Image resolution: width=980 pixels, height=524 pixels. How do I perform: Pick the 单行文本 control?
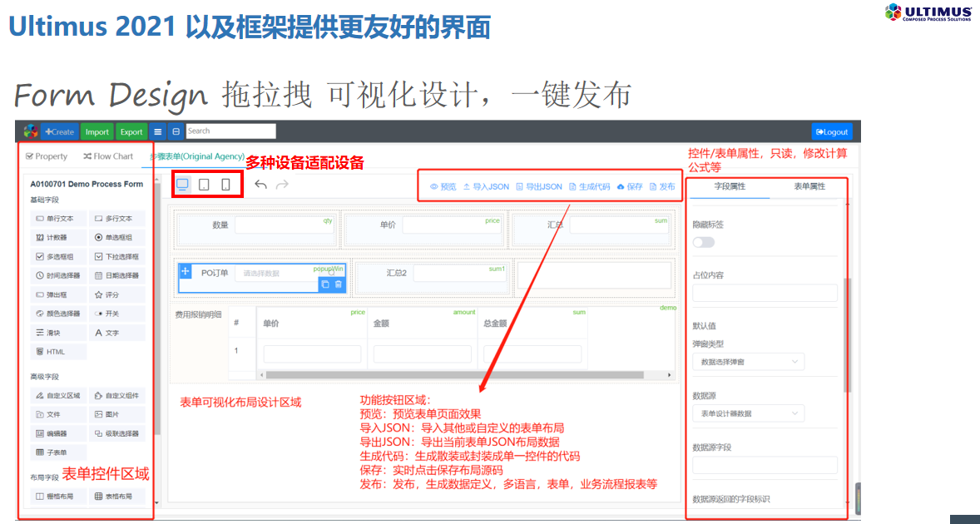[58, 219]
